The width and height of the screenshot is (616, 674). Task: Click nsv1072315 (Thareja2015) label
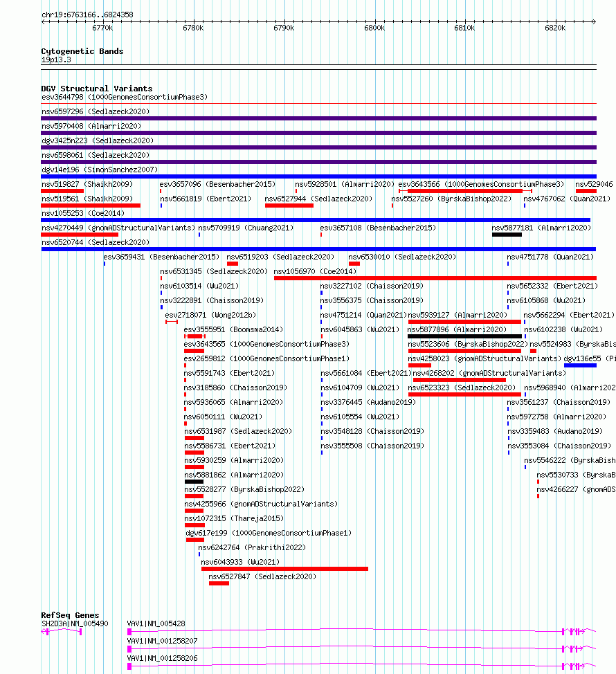click(234, 519)
